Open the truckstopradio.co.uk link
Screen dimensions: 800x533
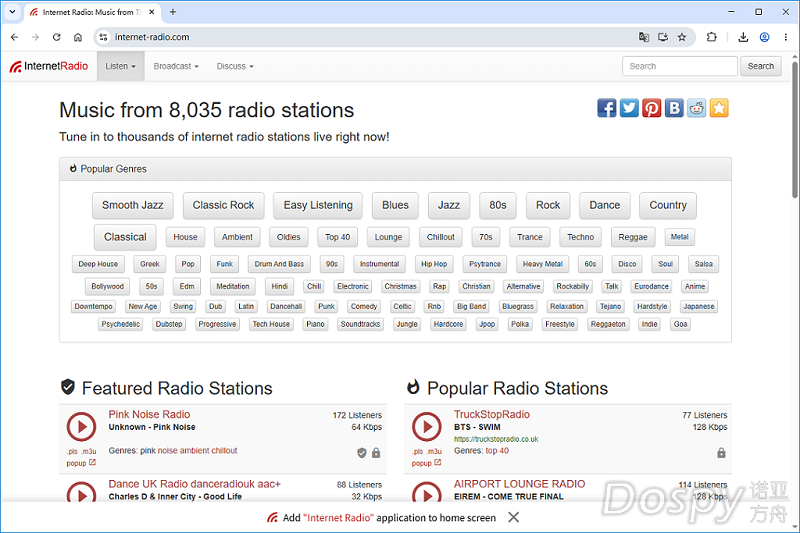tap(496, 439)
